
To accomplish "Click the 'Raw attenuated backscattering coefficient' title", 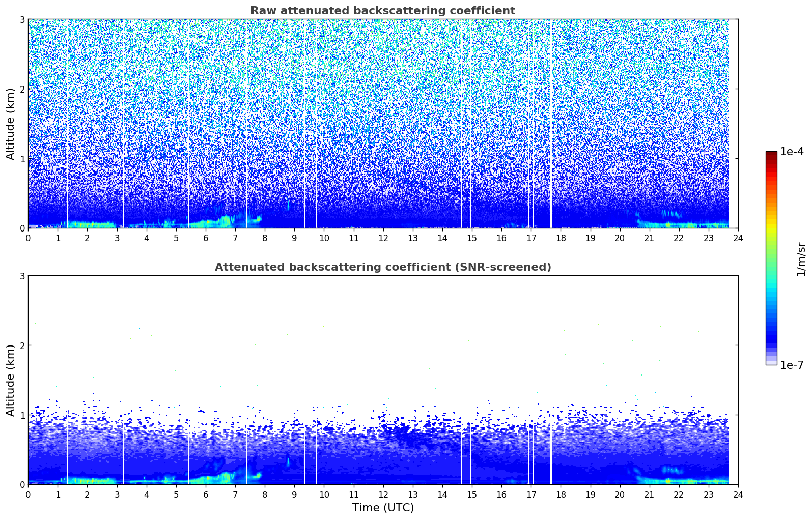I will pyautogui.click(x=382, y=11).
